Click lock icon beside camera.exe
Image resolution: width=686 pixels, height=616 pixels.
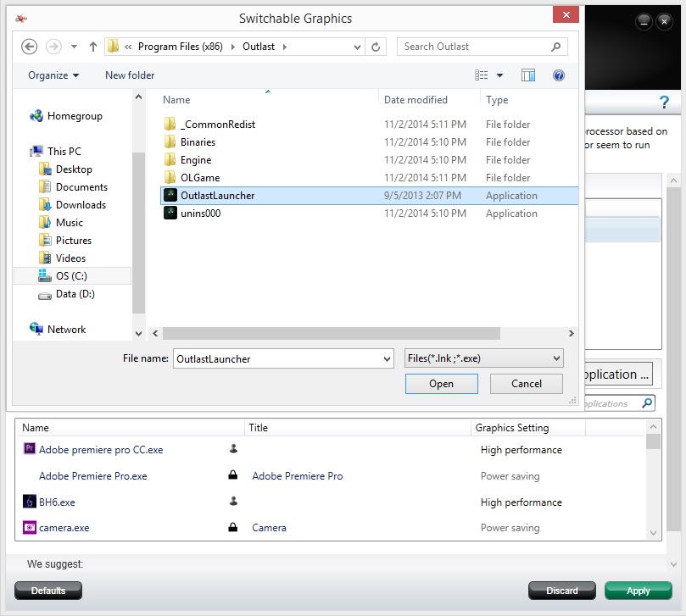[232, 527]
